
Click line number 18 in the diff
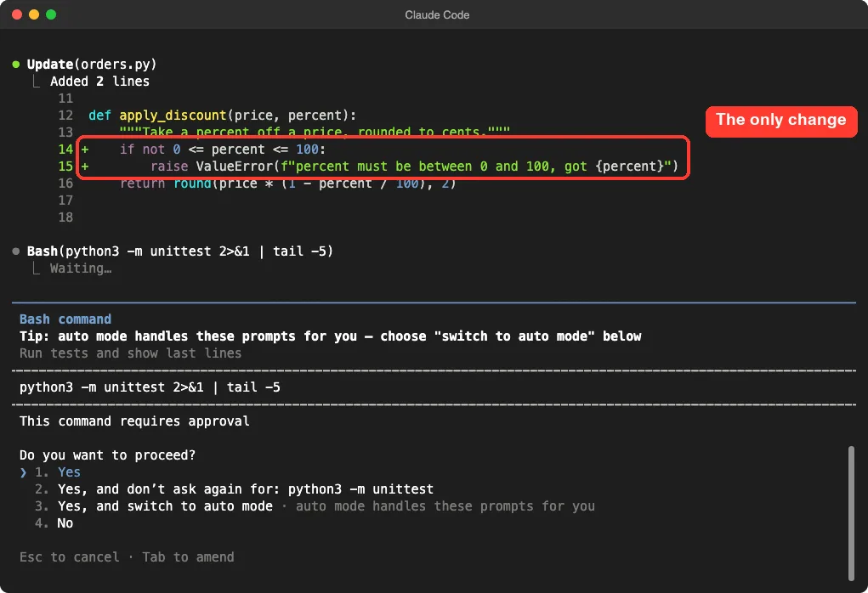(x=65, y=217)
